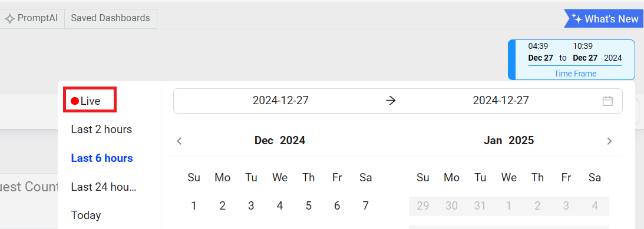The image size is (644, 229).
Task: Choose Last 2 hours preset
Action: coord(101,130)
